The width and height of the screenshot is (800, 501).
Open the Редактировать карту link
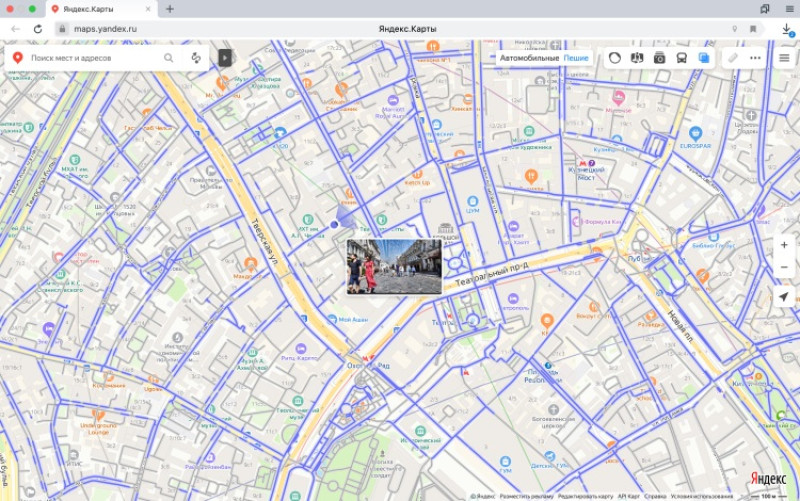tap(584, 496)
